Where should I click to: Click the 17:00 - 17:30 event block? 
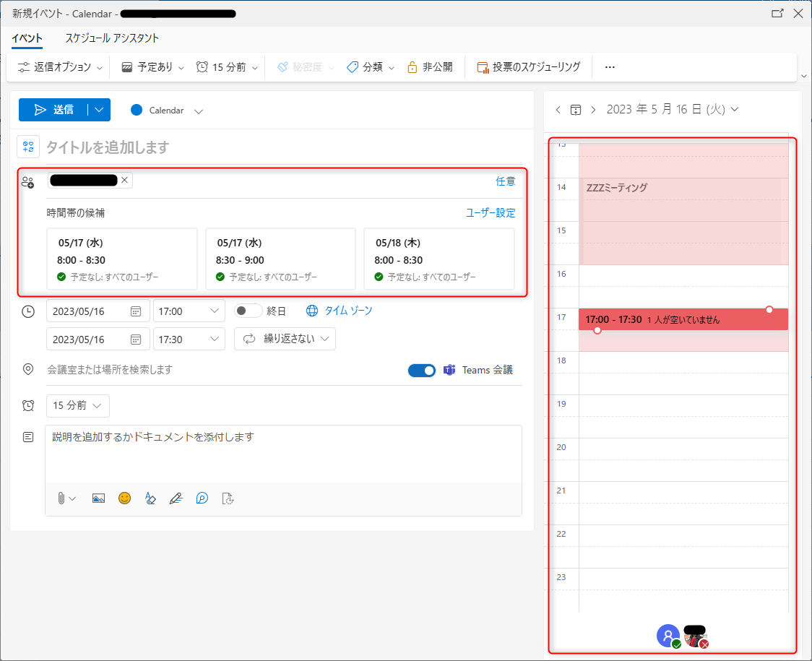click(x=683, y=319)
